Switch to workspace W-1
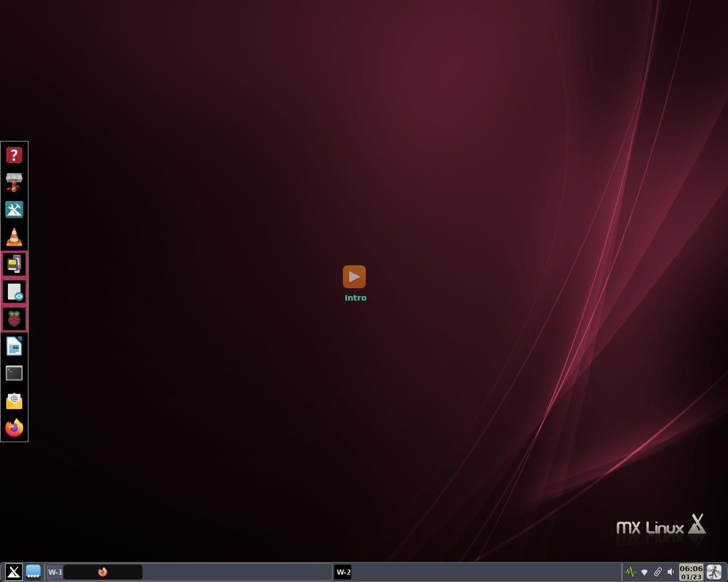This screenshot has width=728, height=582. (x=55, y=572)
